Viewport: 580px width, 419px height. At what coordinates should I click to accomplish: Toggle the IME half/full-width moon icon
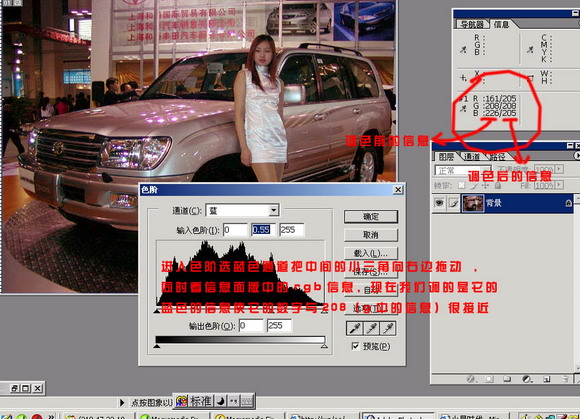[220, 401]
